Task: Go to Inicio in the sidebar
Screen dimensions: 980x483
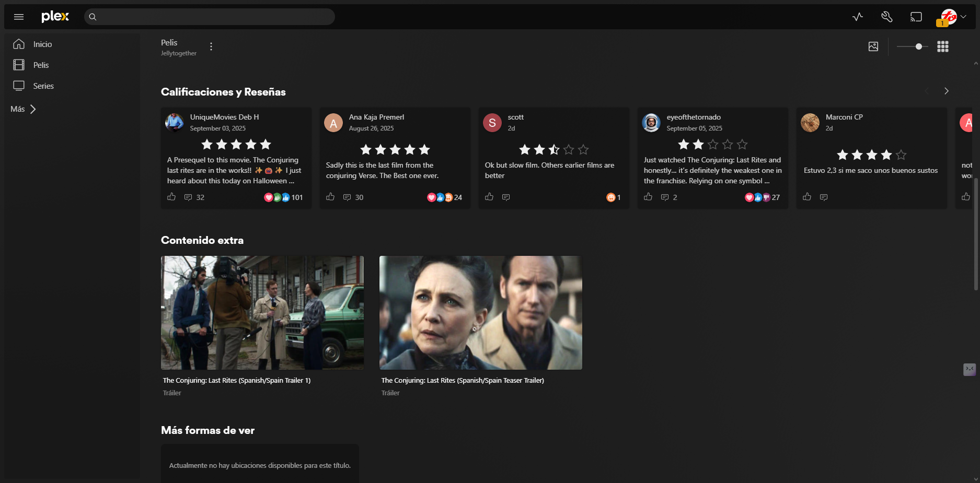Action: [42, 44]
